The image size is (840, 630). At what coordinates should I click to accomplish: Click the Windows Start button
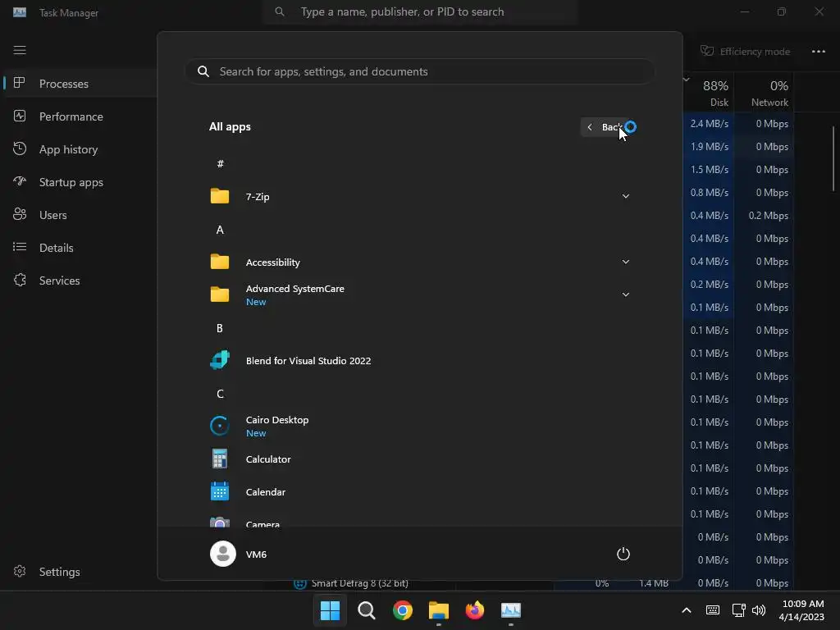[x=330, y=610]
